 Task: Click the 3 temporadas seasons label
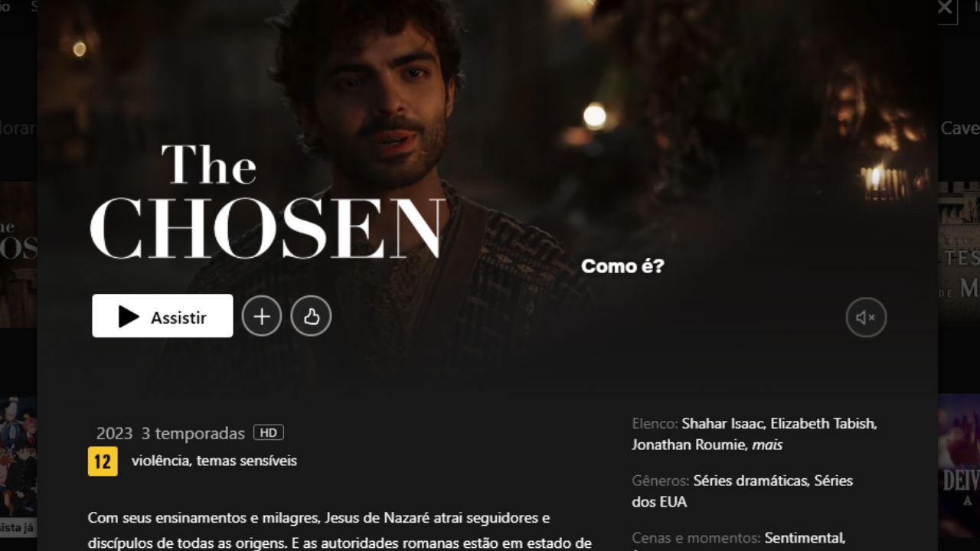click(193, 433)
